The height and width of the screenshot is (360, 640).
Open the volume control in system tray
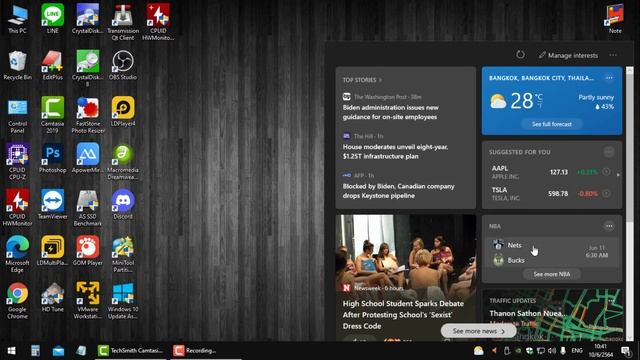pyautogui.click(x=552, y=351)
